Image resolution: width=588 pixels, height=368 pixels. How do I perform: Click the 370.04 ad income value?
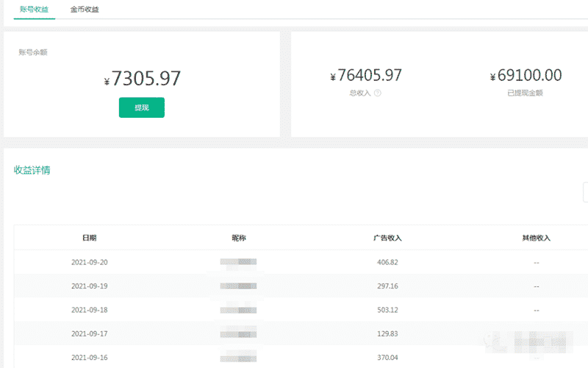pos(387,358)
